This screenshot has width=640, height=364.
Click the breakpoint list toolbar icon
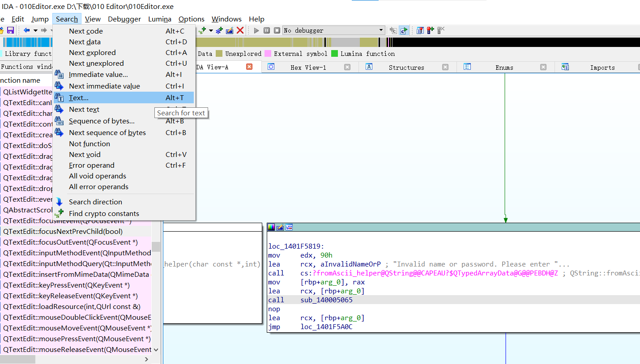pyautogui.click(x=420, y=30)
